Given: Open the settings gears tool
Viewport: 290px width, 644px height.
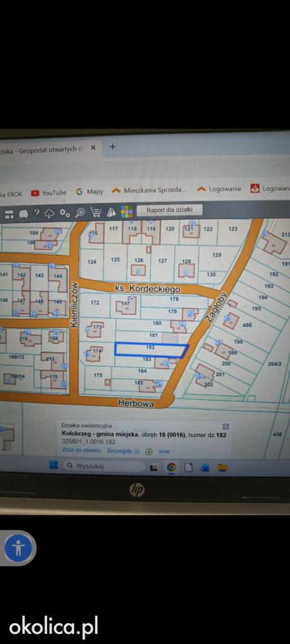Looking at the screenshot, I should 65,213.
